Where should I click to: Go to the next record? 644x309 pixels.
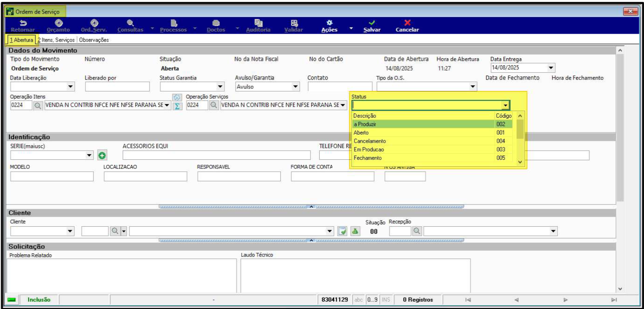[565, 300]
